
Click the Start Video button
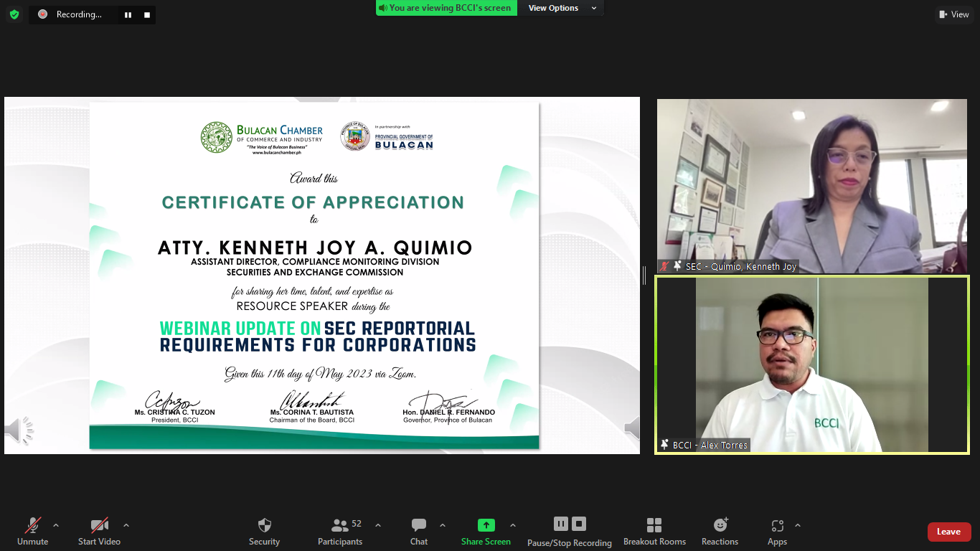(x=99, y=532)
